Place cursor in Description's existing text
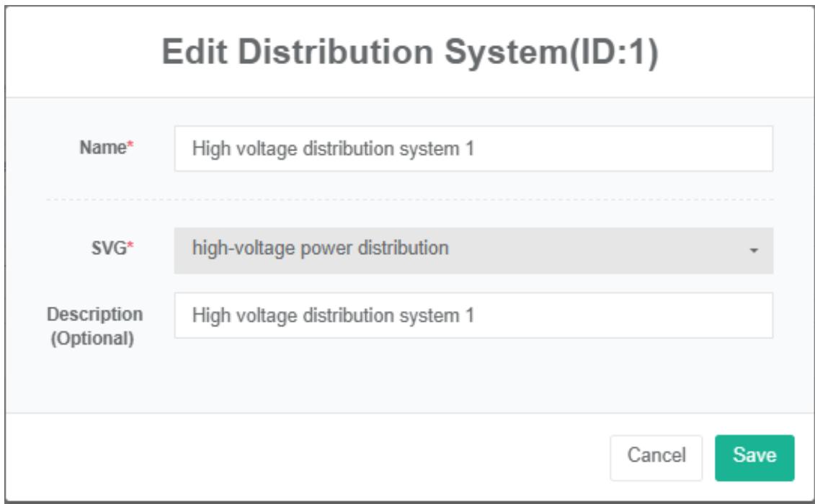The image size is (815, 504). 331,315
